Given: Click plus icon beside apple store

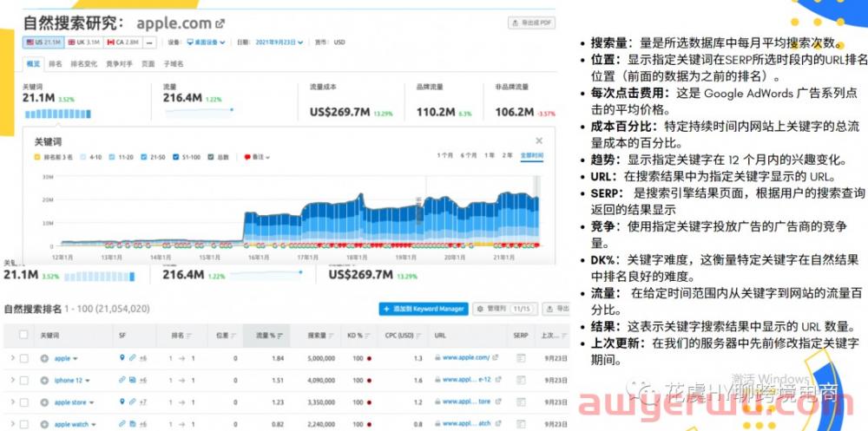Looking at the screenshot, I should click(x=44, y=402).
